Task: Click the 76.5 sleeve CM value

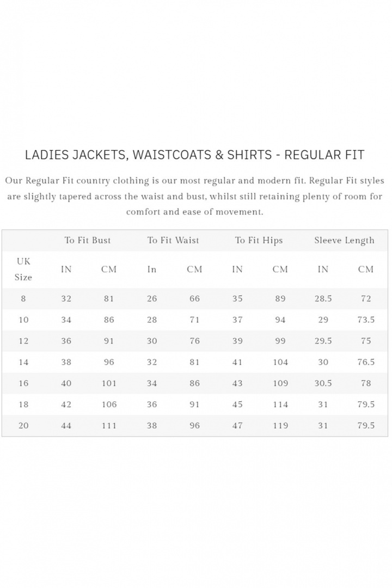Action: 366,362
